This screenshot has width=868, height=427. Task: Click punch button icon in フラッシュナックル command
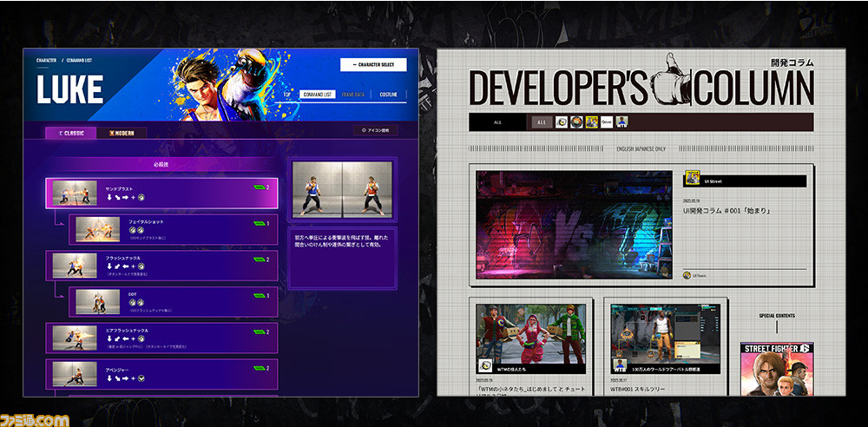coord(141,266)
